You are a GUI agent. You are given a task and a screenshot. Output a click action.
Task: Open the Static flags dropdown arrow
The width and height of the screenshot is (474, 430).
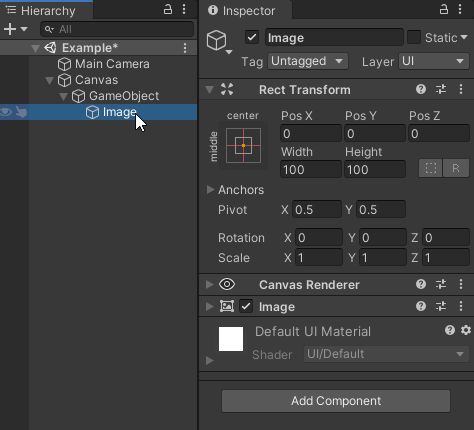(x=464, y=37)
